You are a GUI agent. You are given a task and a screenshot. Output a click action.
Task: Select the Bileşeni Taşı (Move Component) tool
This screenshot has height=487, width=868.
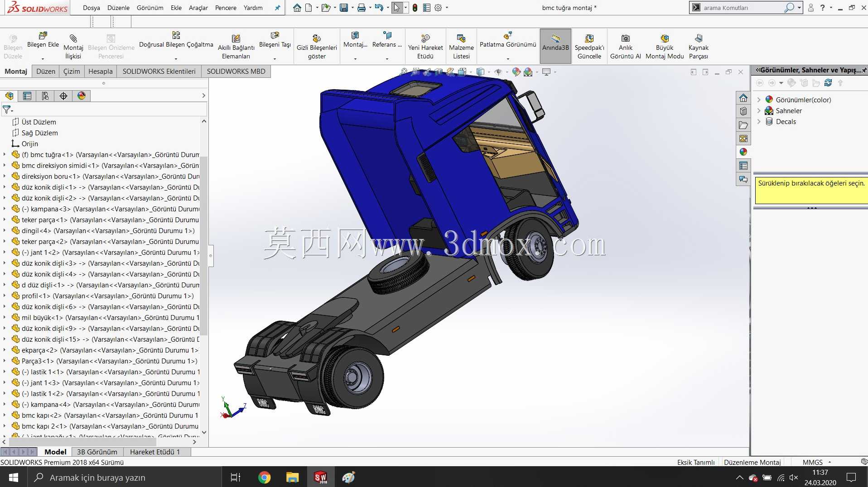tap(275, 40)
